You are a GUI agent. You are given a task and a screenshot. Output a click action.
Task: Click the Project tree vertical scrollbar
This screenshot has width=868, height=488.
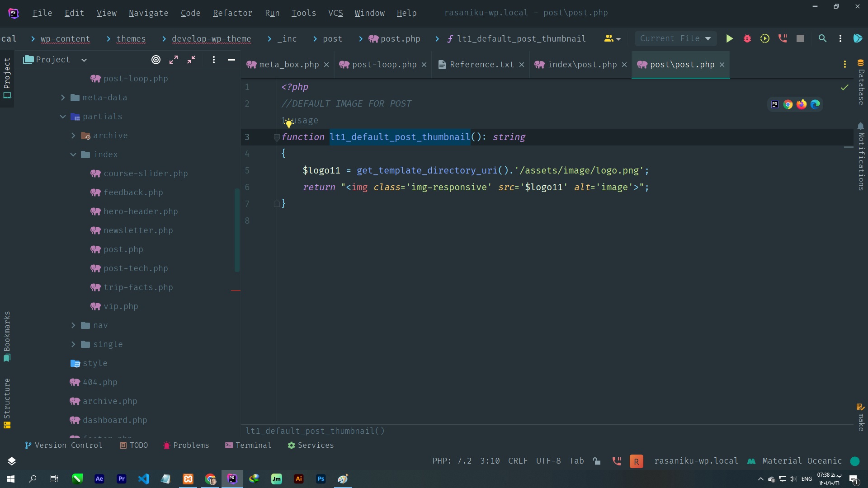(237, 230)
